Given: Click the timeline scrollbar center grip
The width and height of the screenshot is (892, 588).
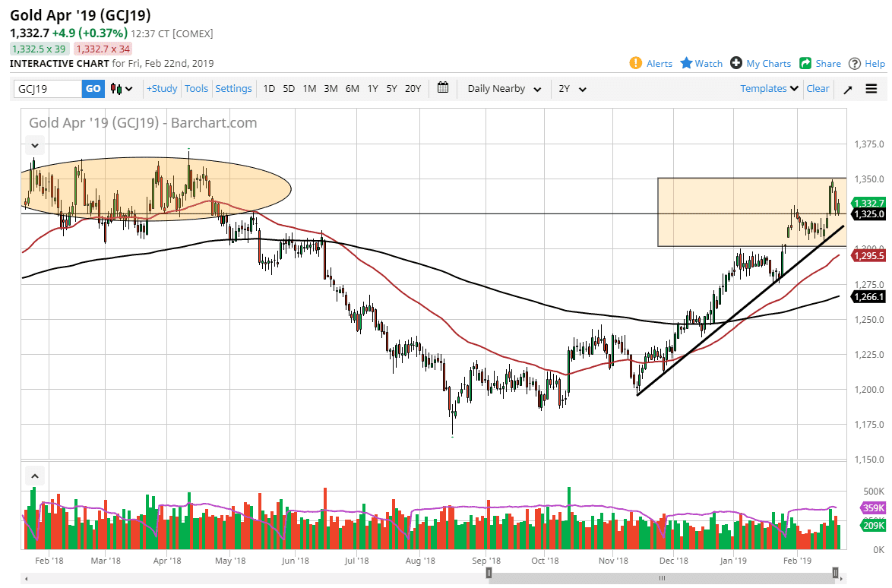Looking at the screenshot, I should (x=663, y=578).
